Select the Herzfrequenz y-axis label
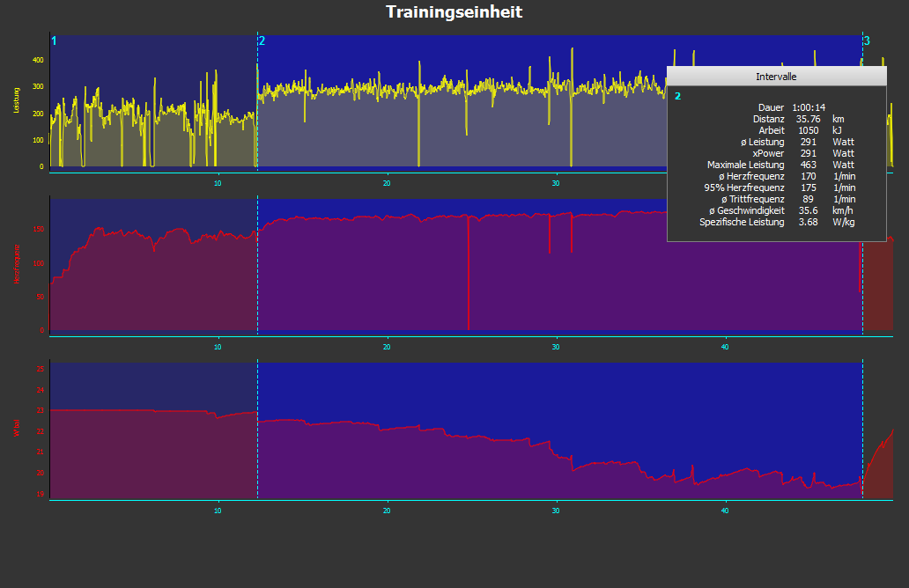This screenshot has width=909, height=588. click(x=16, y=262)
